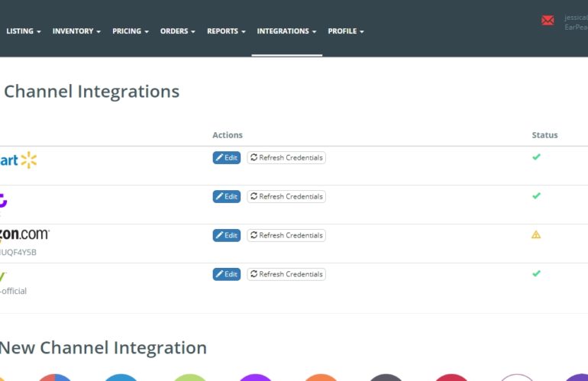Expand the Pricing dropdown menu
The width and height of the screenshot is (588, 381).
[x=130, y=31]
